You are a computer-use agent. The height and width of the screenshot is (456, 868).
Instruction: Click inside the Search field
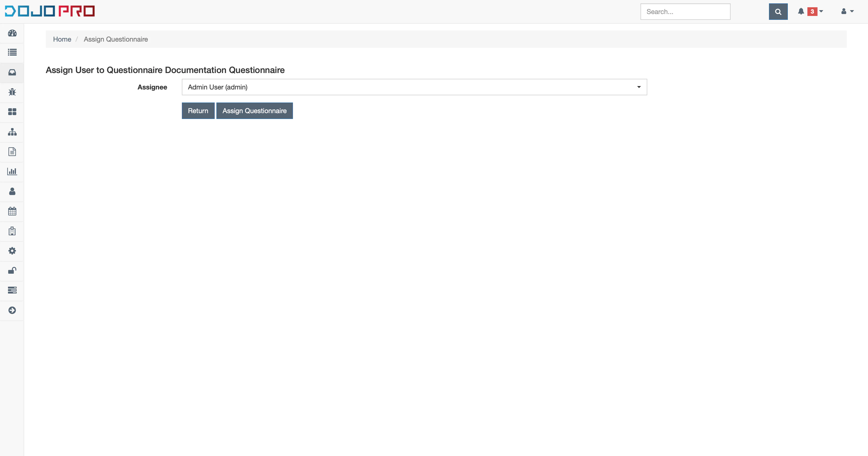685,11
